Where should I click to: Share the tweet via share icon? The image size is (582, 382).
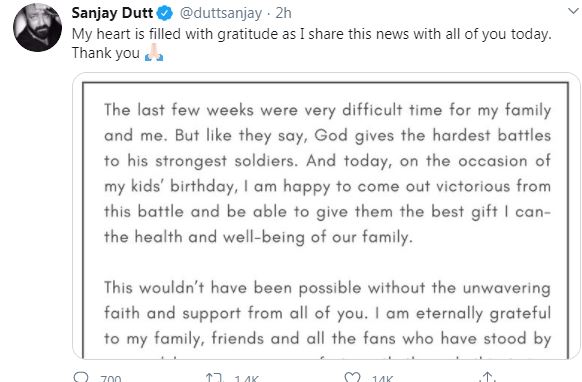coord(487,377)
